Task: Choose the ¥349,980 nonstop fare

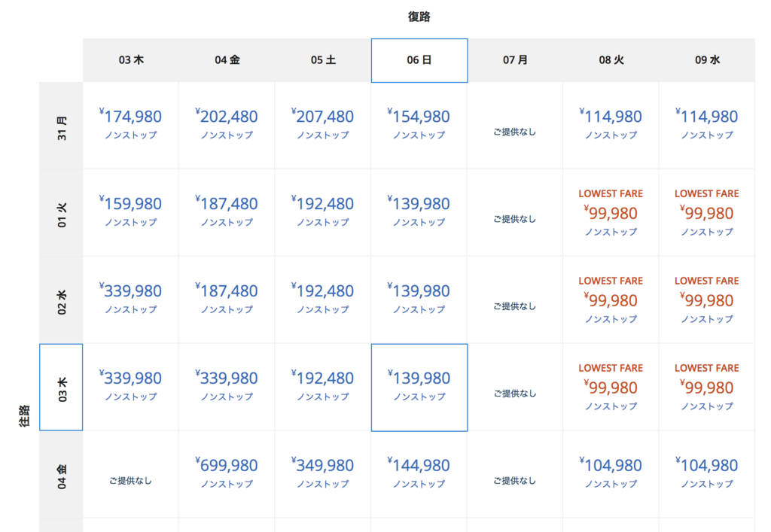Action: point(323,475)
